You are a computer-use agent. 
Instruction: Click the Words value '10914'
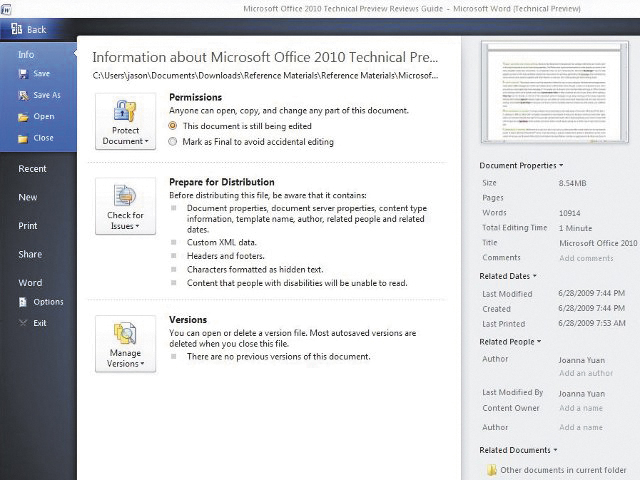point(570,213)
